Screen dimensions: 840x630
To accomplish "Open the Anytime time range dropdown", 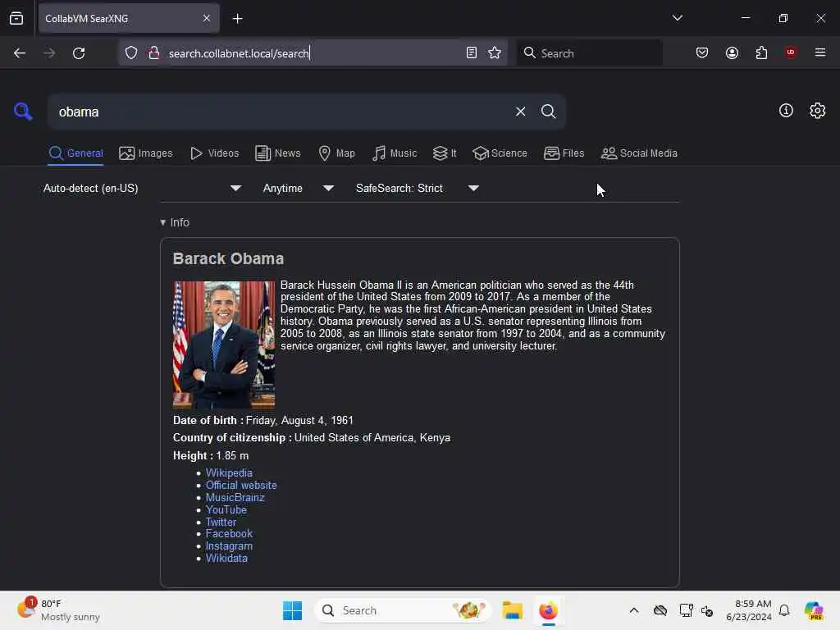I will (x=299, y=188).
